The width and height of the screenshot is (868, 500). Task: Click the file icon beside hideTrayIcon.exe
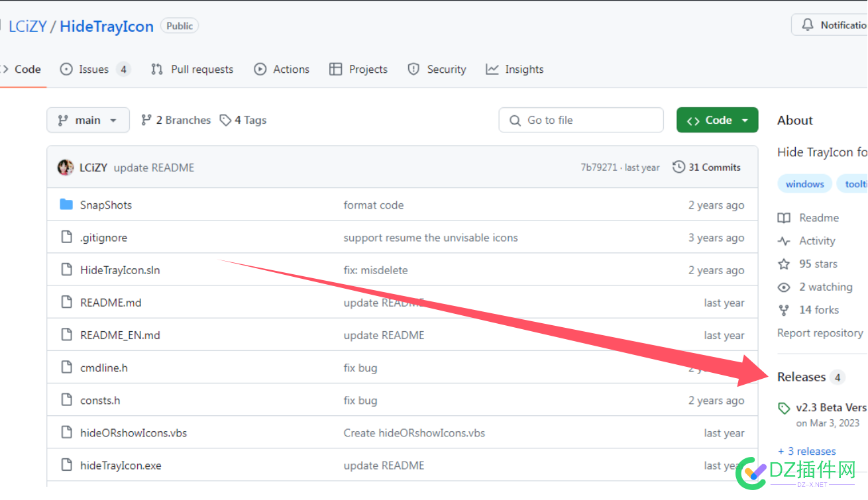(x=66, y=465)
